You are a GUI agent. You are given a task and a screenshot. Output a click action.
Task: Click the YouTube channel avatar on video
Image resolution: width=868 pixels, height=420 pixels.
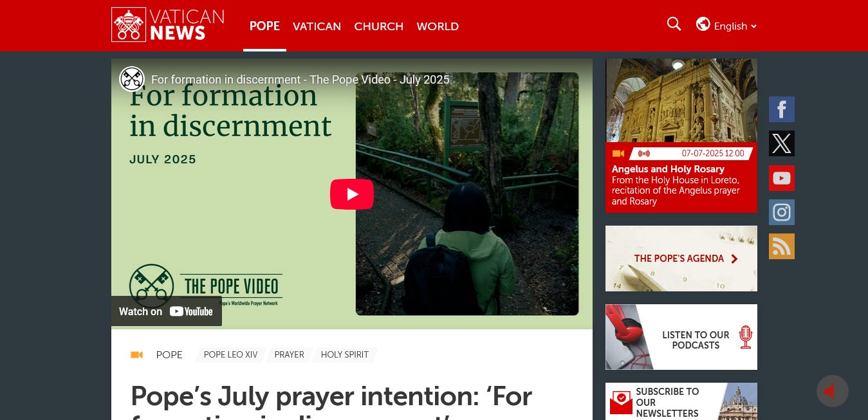click(x=132, y=79)
